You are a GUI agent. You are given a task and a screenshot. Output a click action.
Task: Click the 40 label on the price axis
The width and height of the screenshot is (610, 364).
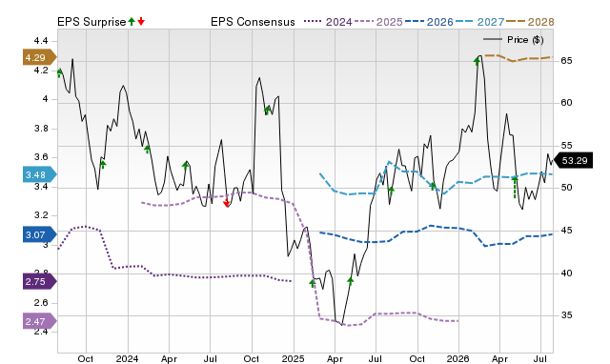(566, 273)
